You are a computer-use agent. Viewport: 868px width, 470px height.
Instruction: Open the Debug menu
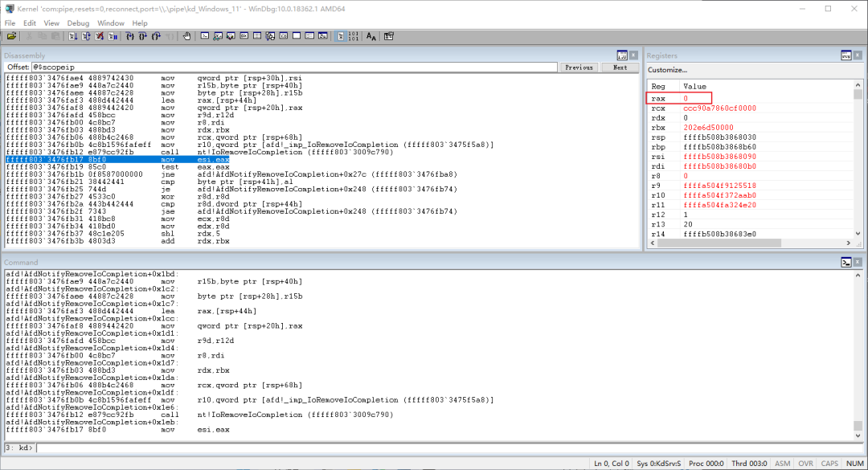[78, 22]
